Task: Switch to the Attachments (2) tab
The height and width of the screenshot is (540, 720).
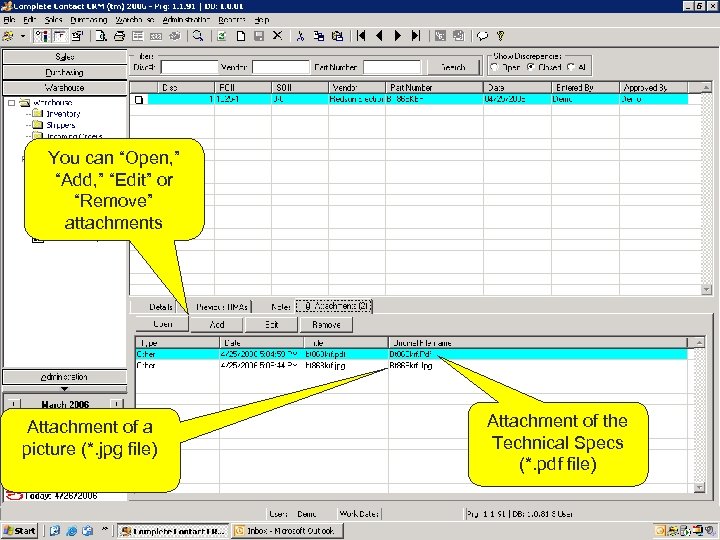Action: pyautogui.click(x=334, y=306)
